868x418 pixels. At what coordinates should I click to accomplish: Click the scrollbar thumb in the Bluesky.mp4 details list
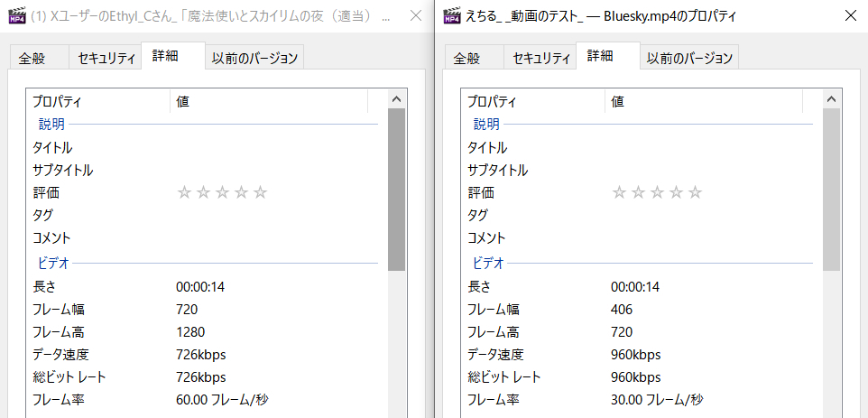(831, 190)
